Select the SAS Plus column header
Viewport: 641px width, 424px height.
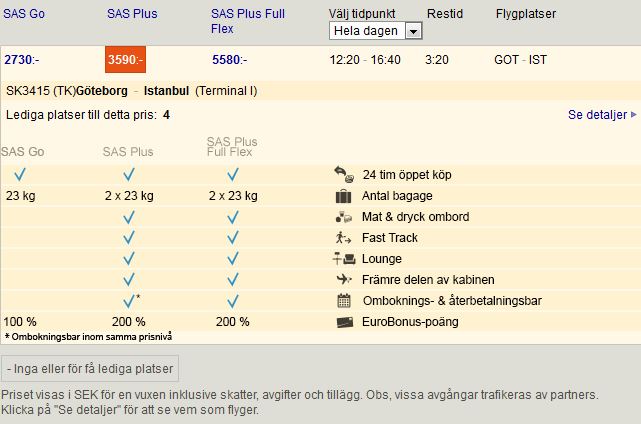pyautogui.click(x=132, y=13)
